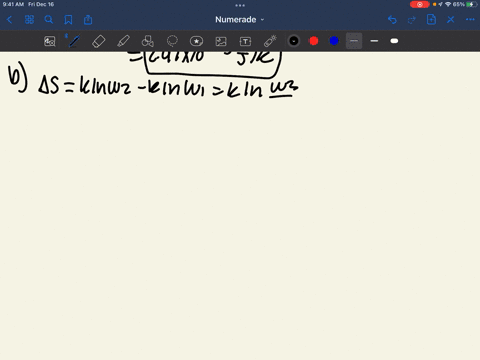Tap the red screen recording indicator
The height and width of the screenshot is (360, 480).
coord(420,4)
